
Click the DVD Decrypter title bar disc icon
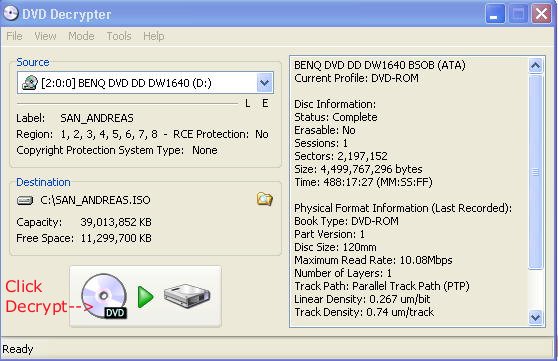11,14
